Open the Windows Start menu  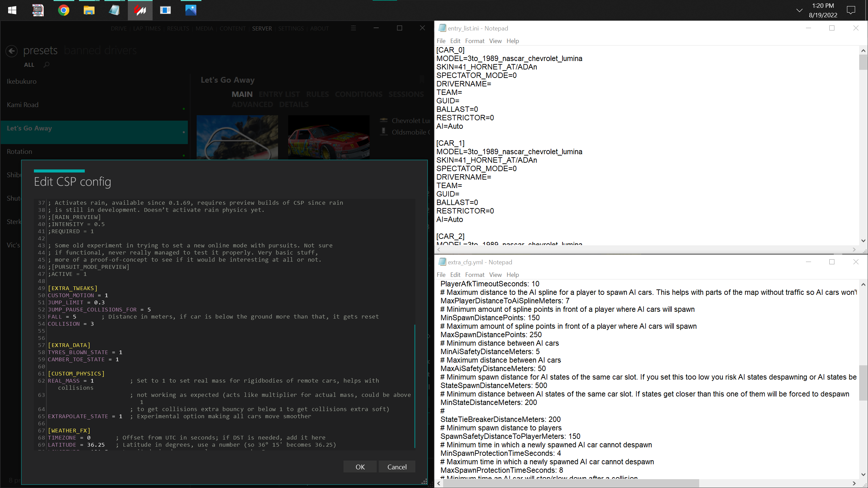(12, 10)
